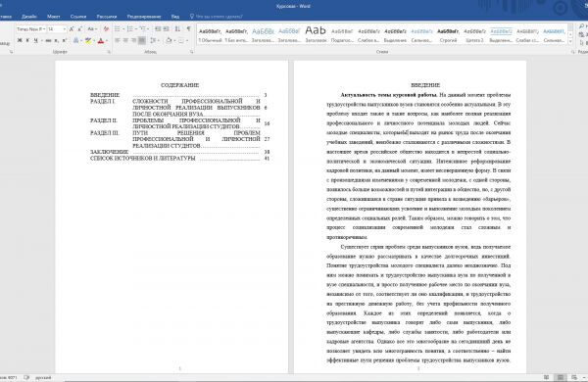
Task: Apply red font color
Action: pos(101,40)
